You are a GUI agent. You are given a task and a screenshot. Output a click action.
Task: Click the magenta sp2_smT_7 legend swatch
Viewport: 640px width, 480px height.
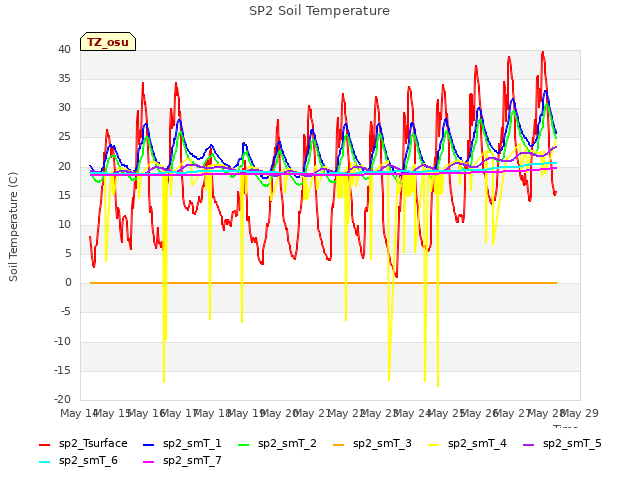point(149,462)
